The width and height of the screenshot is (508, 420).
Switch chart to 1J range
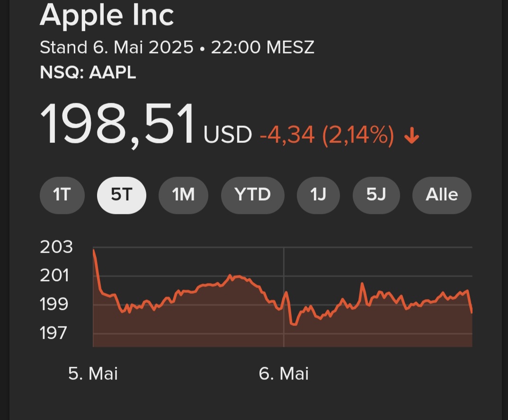(x=318, y=194)
